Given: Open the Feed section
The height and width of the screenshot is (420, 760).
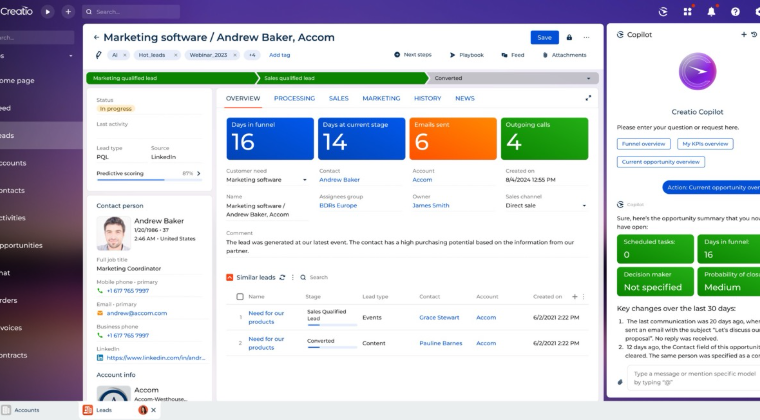Looking at the screenshot, I should click(x=513, y=55).
